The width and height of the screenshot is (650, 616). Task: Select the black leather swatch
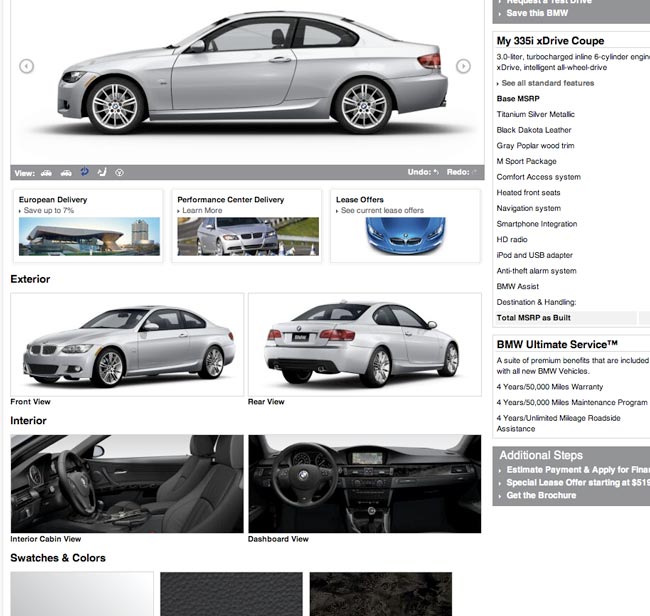coord(231,594)
